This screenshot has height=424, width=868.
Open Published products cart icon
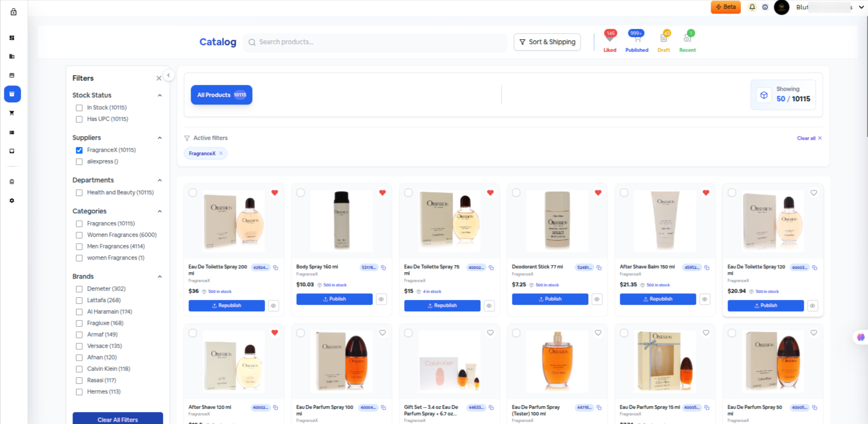(637, 38)
